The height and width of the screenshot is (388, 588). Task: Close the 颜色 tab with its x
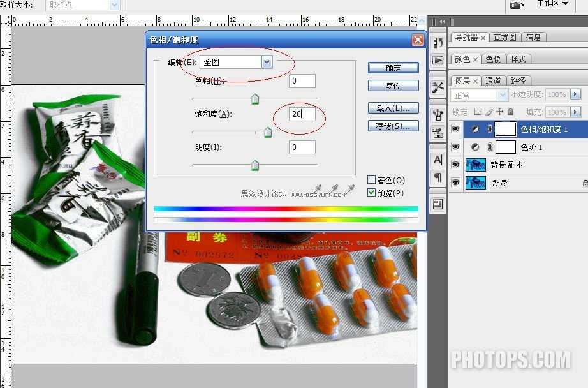click(x=475, y=59)
